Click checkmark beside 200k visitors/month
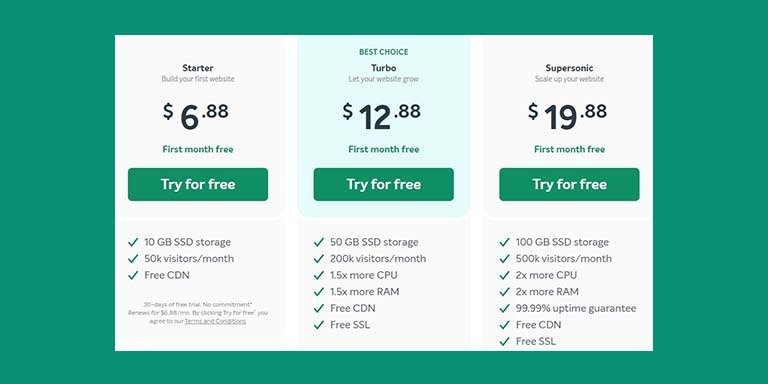Screen dimensions: 768x384 [x=319, y=259]
